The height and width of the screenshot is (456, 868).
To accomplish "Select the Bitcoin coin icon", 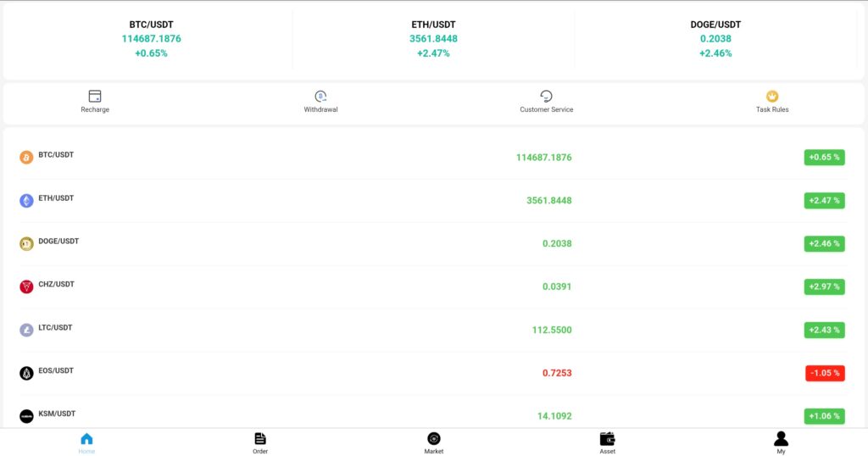I will coord(26,158).
